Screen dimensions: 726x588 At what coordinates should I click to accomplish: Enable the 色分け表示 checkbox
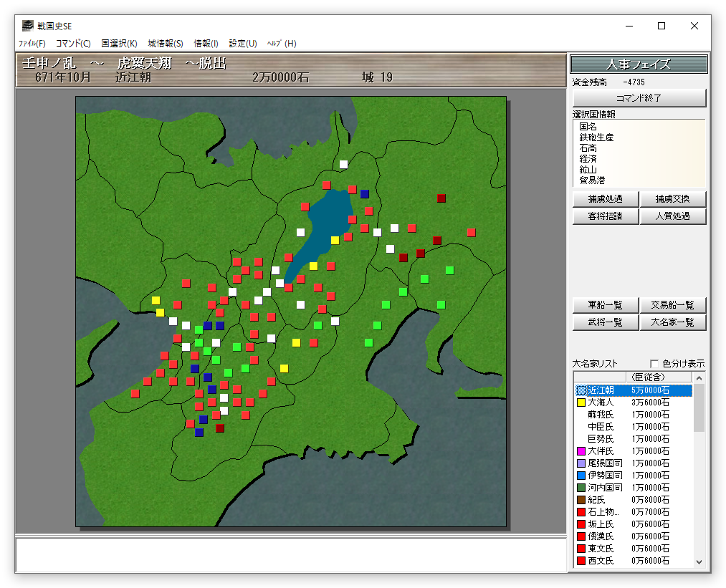click(654, 364)
